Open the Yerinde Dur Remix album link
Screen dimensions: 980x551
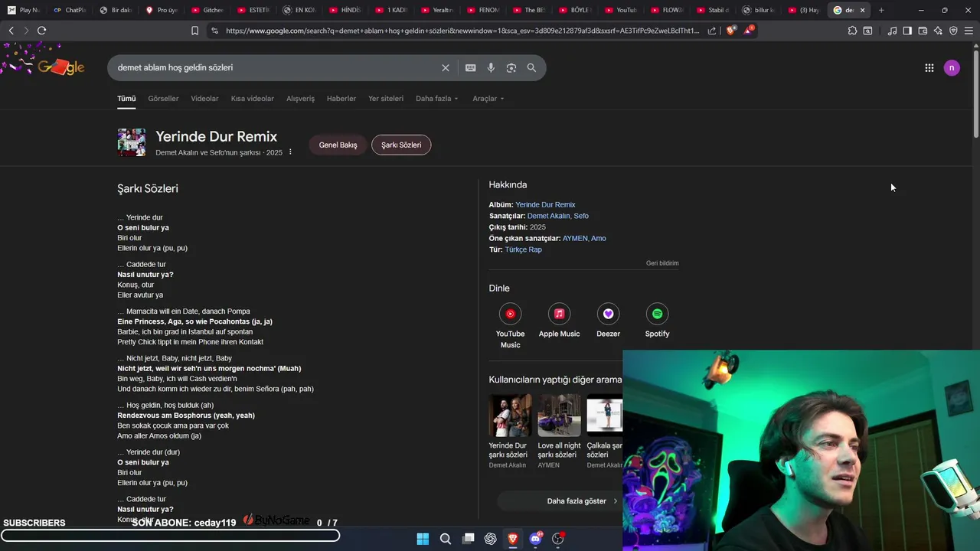point(545,204)
